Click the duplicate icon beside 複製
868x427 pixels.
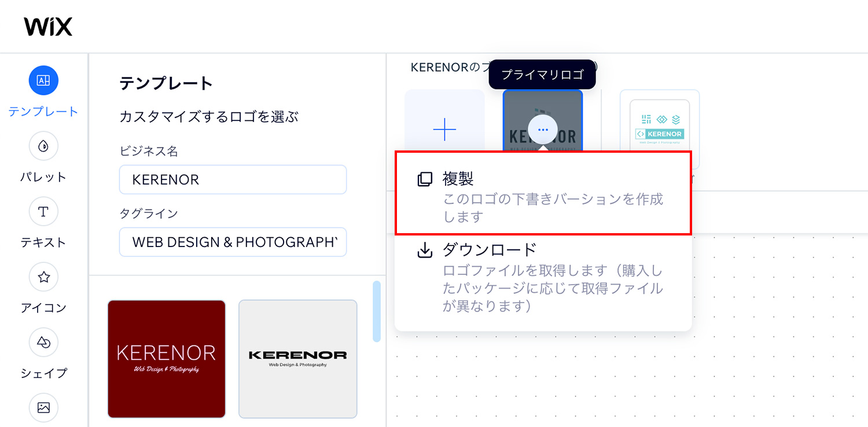(425, 179)
